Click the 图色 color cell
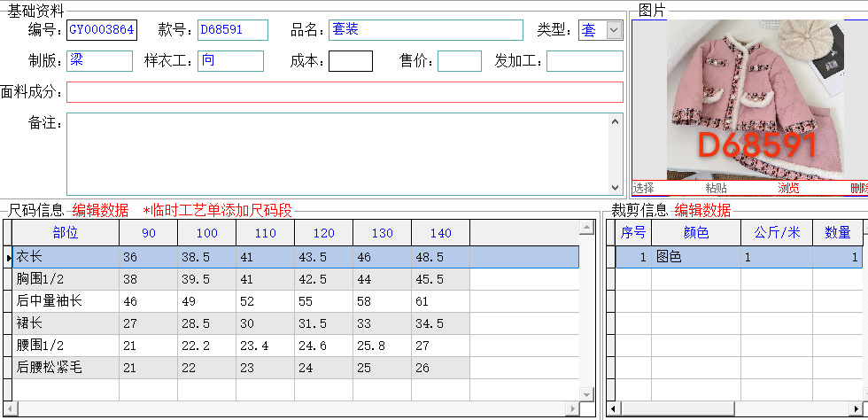The width and height of the screenshot is (868, 420). (696, 257)
